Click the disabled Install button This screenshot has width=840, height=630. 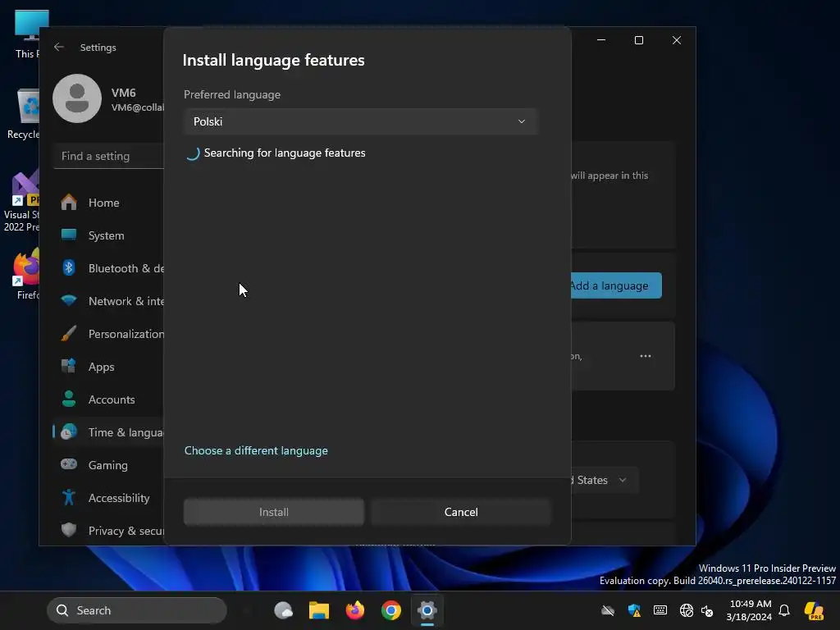[274, 512]
